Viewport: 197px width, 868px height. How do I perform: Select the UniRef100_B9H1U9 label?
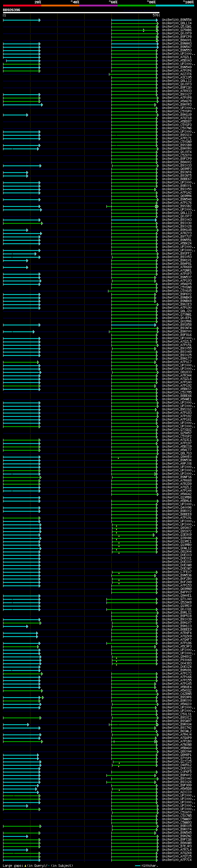pyautogui.click(x=177, y=115)
